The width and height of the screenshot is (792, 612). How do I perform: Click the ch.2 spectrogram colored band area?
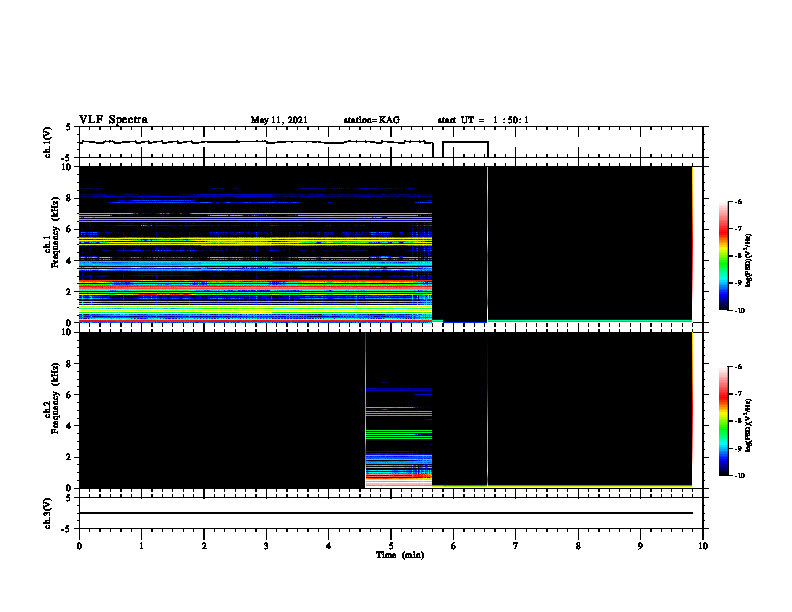(x=399, y=410)
